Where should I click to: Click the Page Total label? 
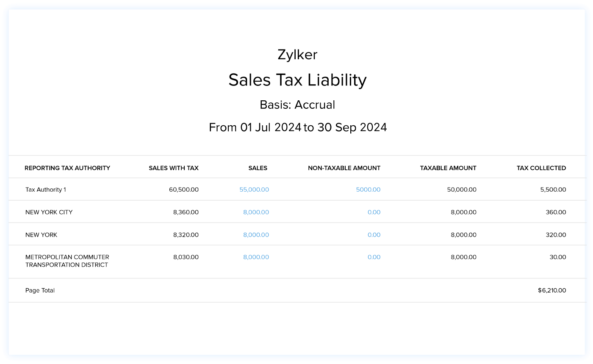coord(40,290)
